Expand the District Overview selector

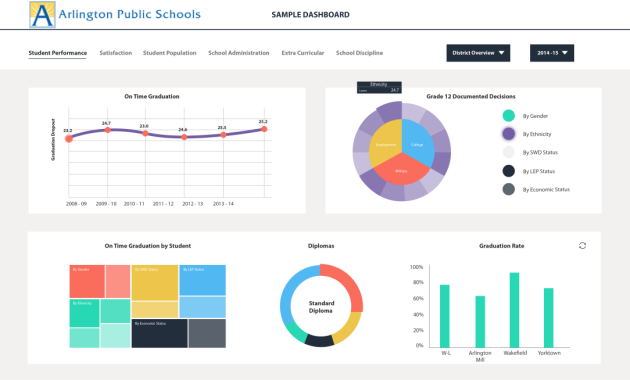(x=478, y=53)
